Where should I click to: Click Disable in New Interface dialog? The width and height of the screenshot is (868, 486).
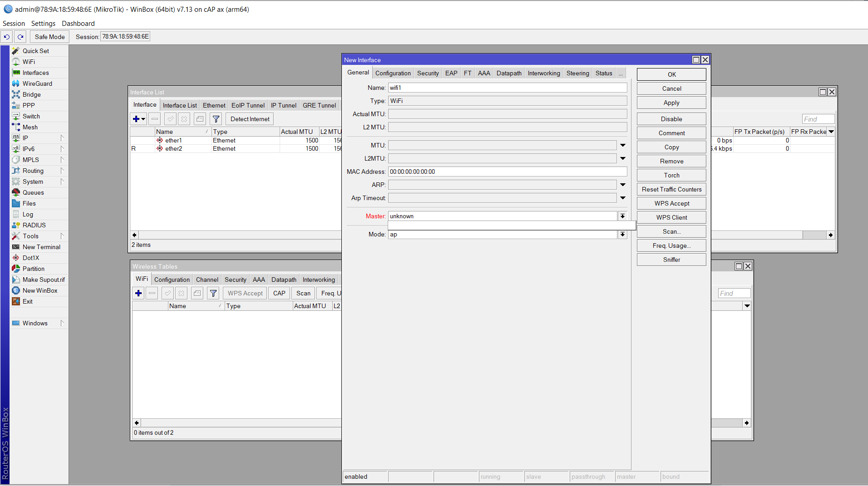671,119
